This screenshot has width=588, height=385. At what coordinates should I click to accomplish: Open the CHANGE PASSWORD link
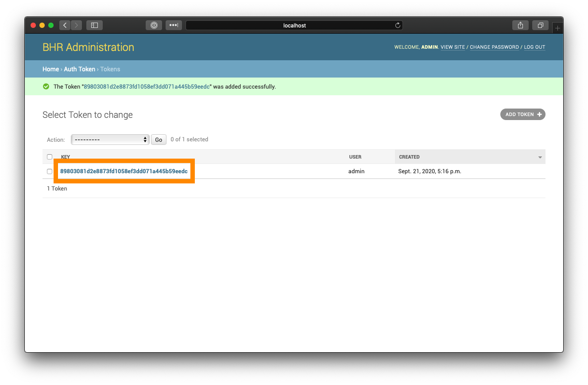(494, 47)
